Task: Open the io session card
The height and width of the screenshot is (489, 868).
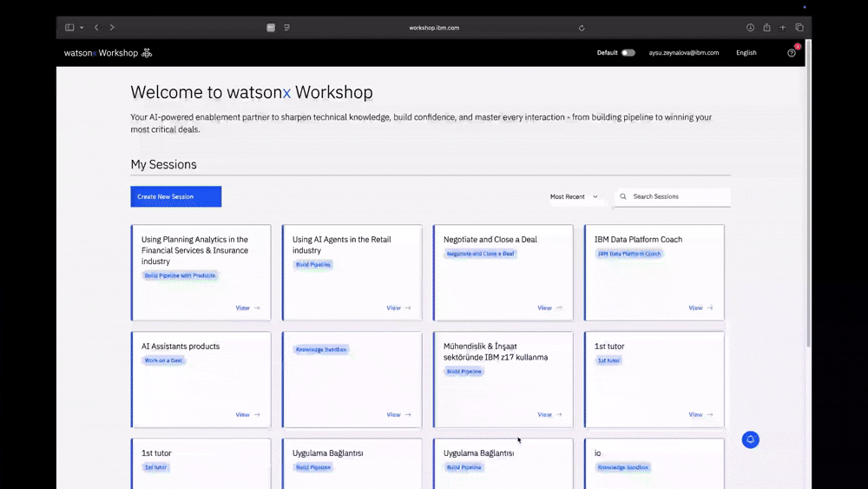Action: [x=654, y=464]
